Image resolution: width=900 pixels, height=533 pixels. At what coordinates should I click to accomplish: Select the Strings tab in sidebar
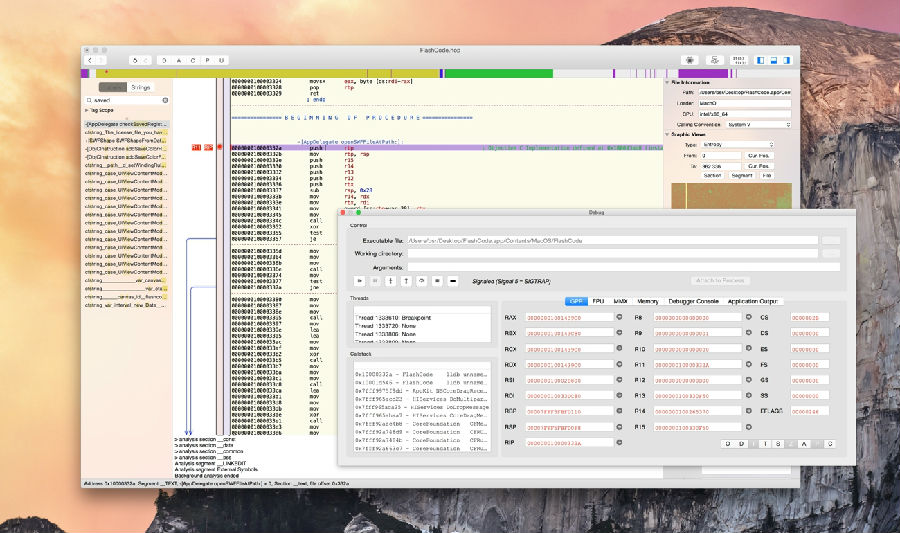tap(141, 87)
